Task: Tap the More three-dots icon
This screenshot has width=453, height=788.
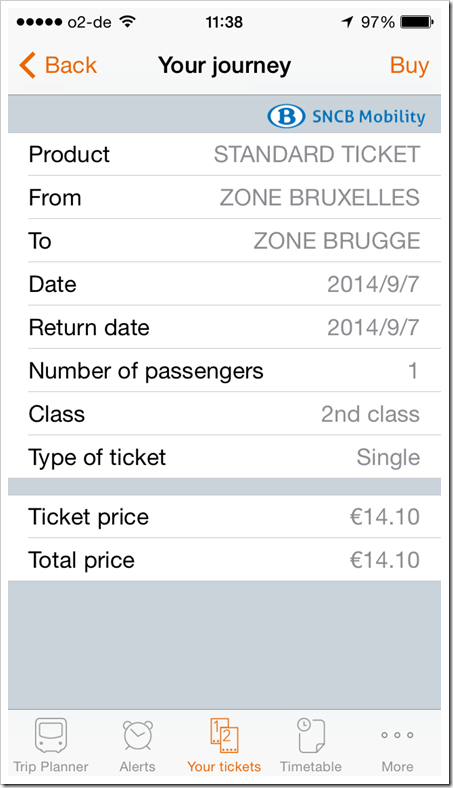Action: tap(397, 735)
